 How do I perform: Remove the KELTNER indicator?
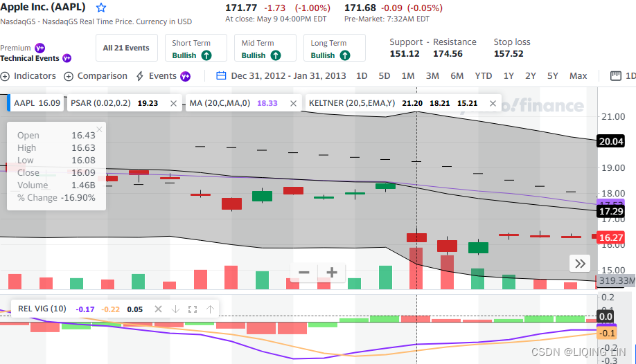[493, 103]
